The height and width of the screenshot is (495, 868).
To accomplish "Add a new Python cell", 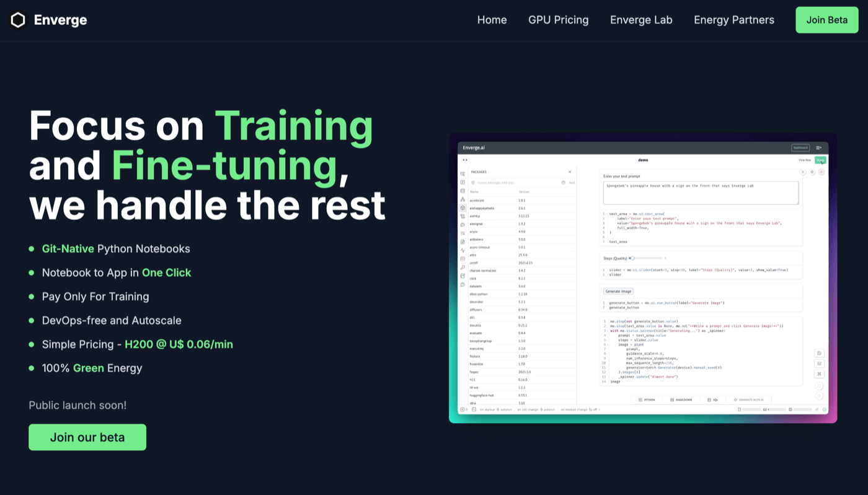I will [647, 400].
